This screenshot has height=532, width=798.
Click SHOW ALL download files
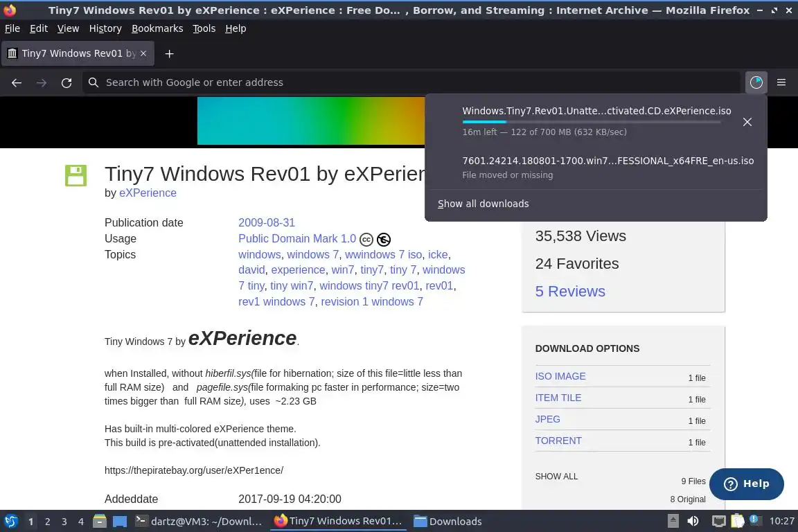coord(556,477)
